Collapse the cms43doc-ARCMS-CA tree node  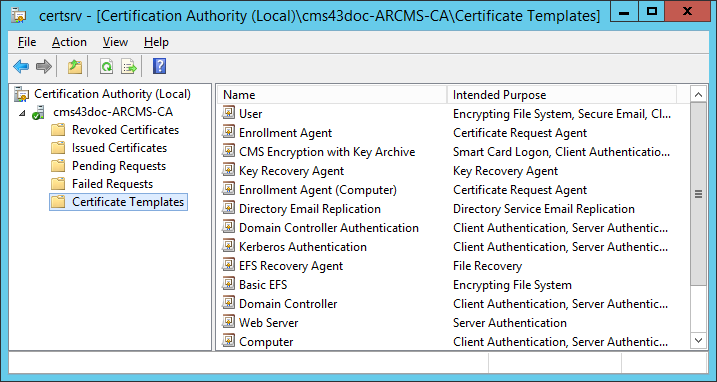tap(22, 113)
